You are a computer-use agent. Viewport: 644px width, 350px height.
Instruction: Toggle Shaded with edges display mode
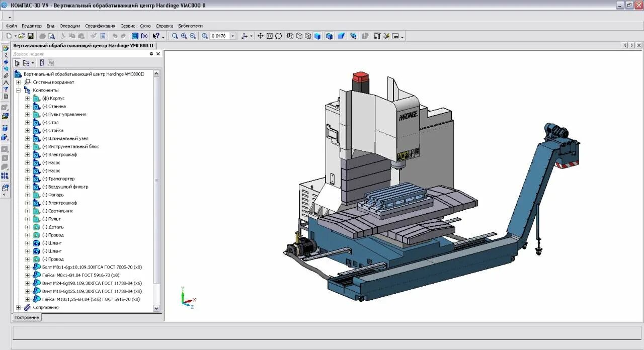[329, 36]
